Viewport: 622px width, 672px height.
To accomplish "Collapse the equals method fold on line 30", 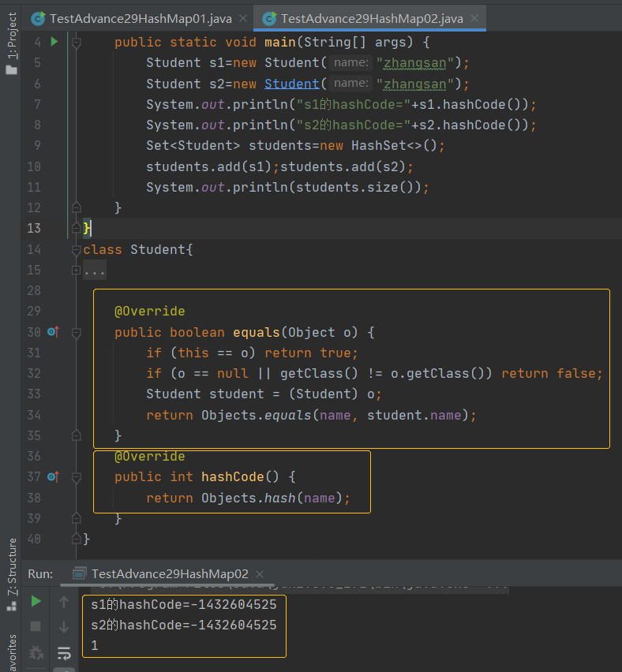I will (x=77, y=333).
